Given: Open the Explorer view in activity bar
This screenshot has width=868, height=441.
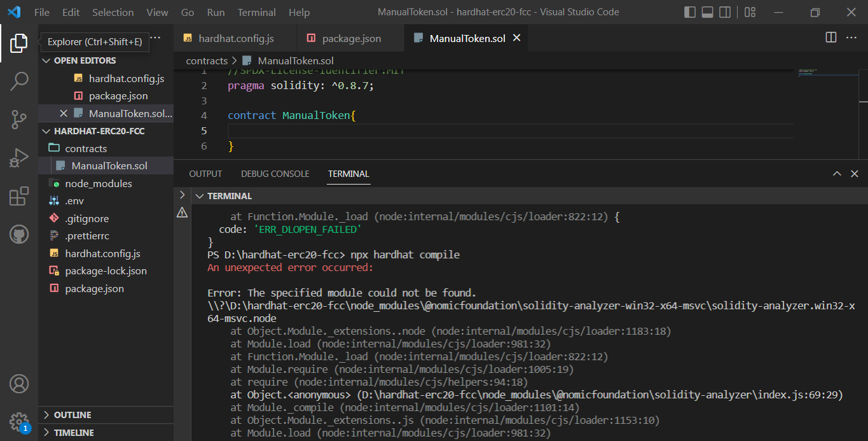Looking at the screenshot, I should 19,43.
